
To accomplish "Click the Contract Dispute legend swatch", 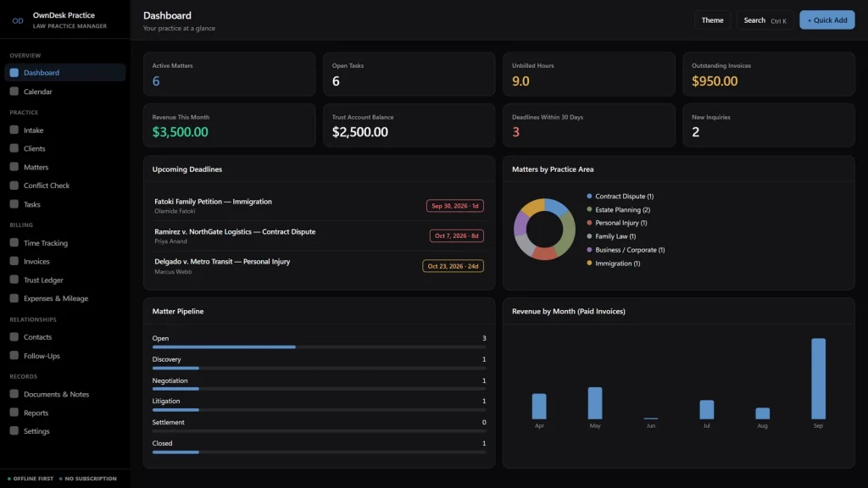I will 589,196.
